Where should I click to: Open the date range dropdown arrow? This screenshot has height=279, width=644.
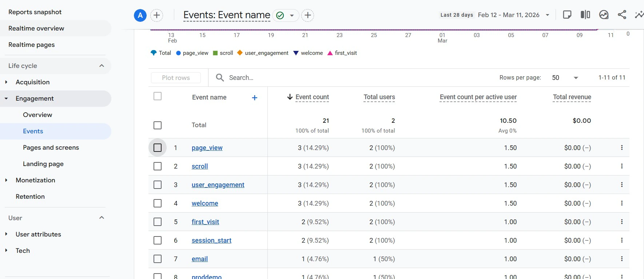click(548, 15)
